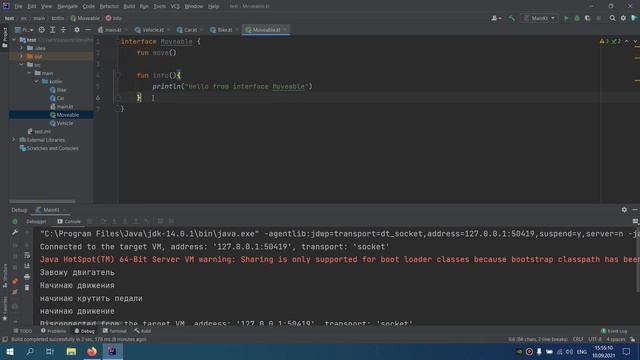The image size is (640, 360).
Task: Open the Project view mode dropdown
Action: [24, 30]
